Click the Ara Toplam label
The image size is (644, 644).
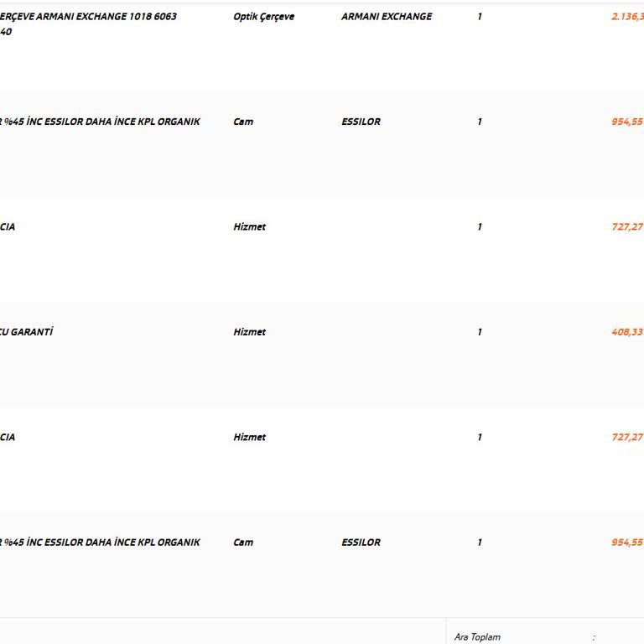click(477, 637)
